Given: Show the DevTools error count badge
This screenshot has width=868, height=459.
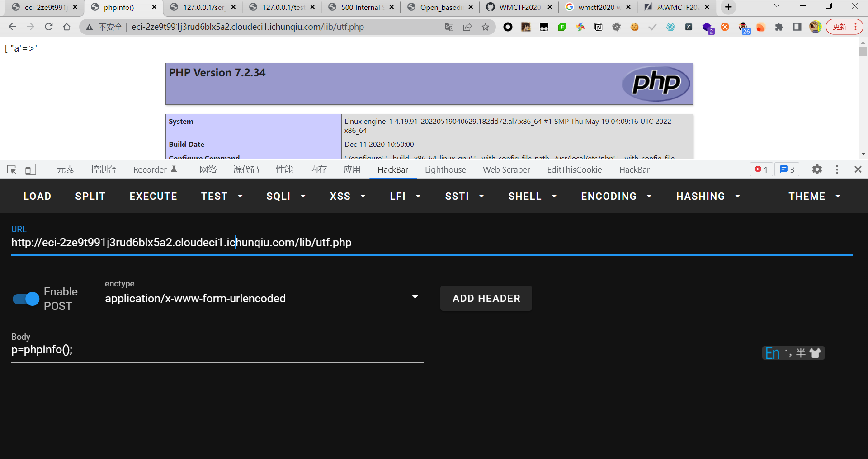Looking at the screenshot, I should (x=761, y=169).
